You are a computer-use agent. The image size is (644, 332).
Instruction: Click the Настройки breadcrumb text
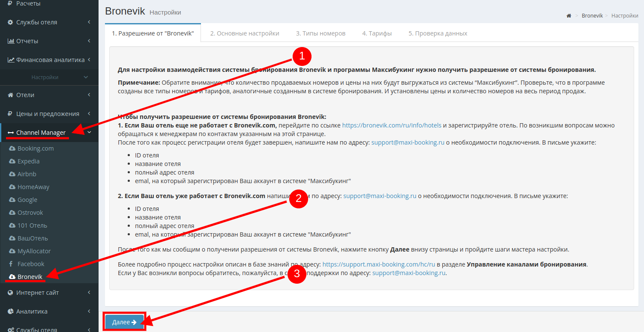coord(625,16)
